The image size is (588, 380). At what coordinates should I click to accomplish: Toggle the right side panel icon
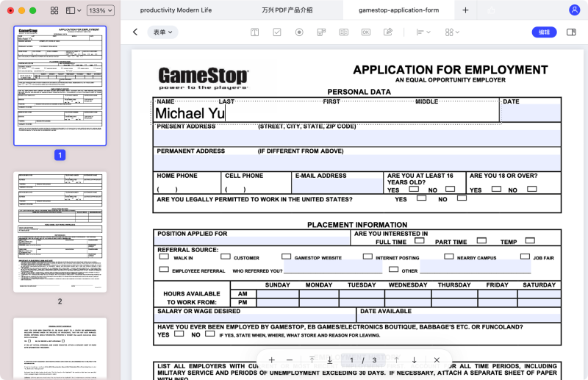(x=572, y=32)
